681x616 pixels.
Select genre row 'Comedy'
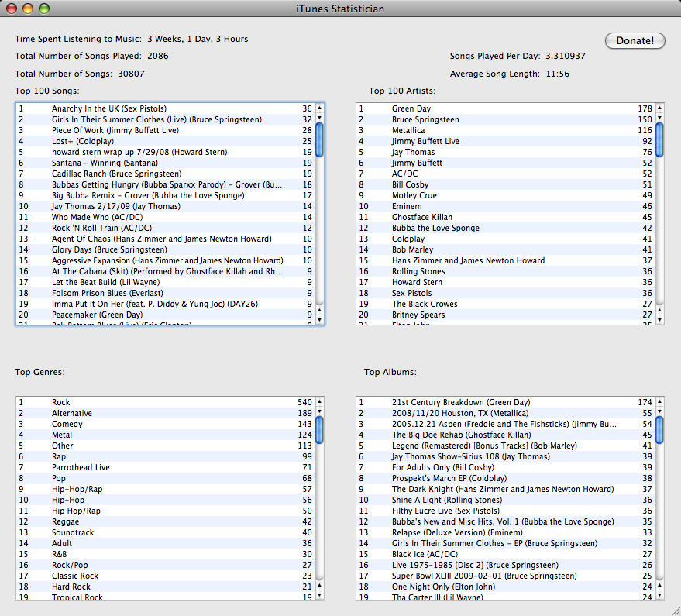pos(166,424)
